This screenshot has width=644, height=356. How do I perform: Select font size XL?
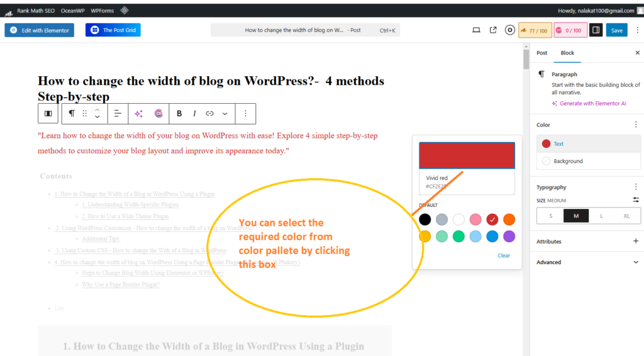pos(626,216)
